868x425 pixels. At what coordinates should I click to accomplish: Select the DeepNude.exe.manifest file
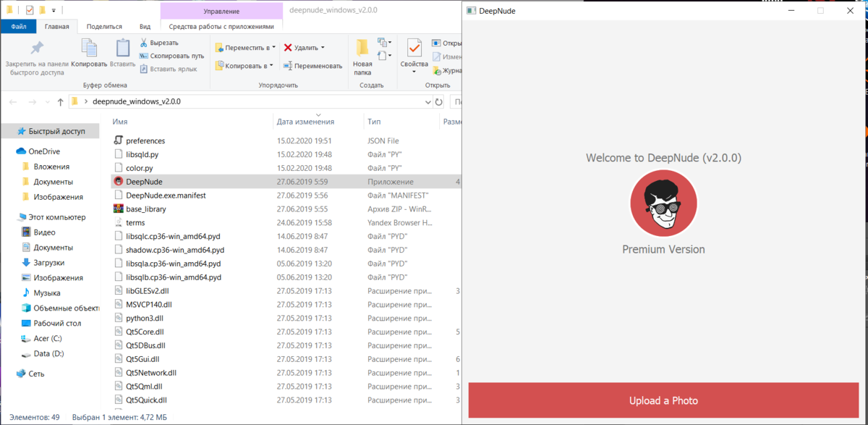pos(166,195)
